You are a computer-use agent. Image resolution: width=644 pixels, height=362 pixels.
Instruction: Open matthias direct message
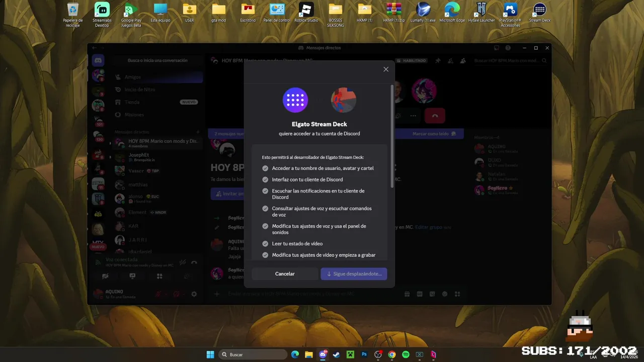pyautogui.click(x=157, y=185)
